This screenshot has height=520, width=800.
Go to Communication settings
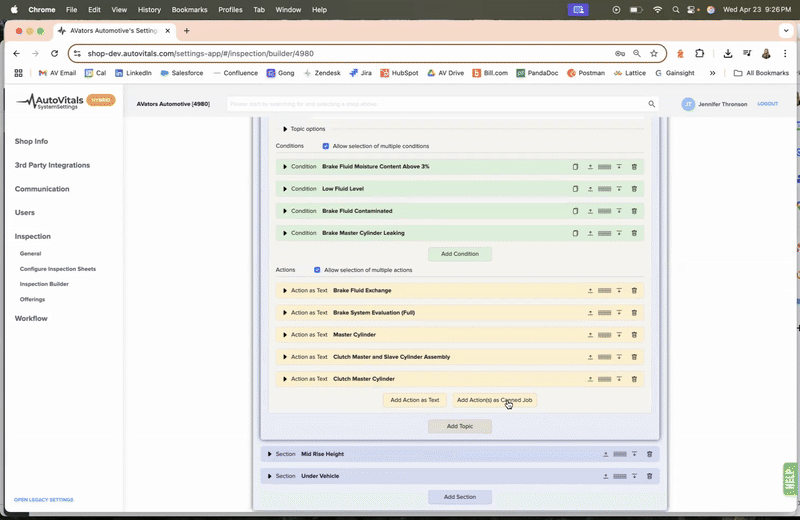[42, 189]
